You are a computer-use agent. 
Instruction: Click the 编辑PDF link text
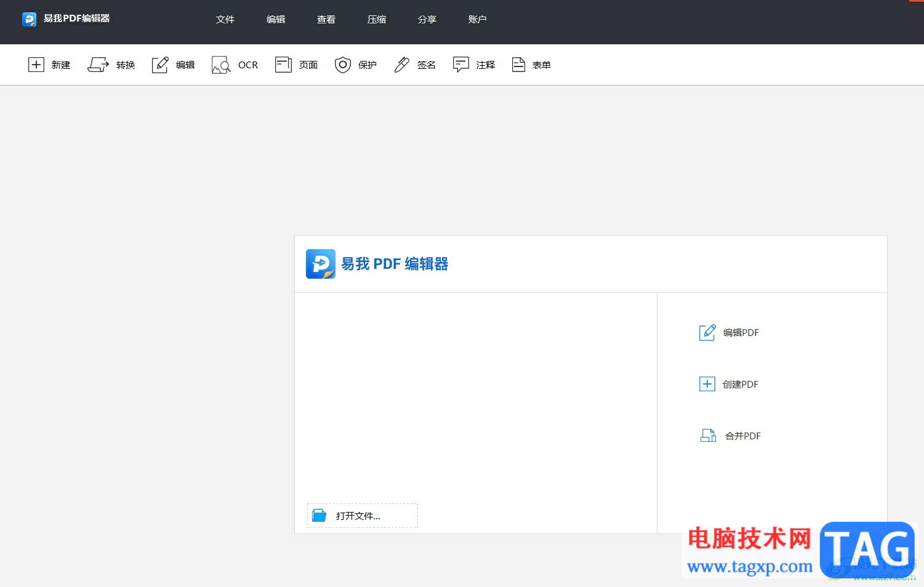741,332
